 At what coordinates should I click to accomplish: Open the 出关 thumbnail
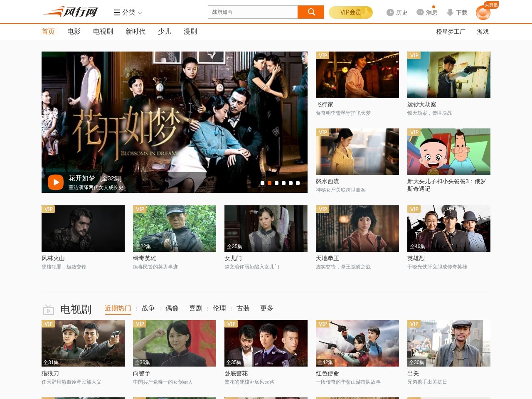(x=449, y=343)
